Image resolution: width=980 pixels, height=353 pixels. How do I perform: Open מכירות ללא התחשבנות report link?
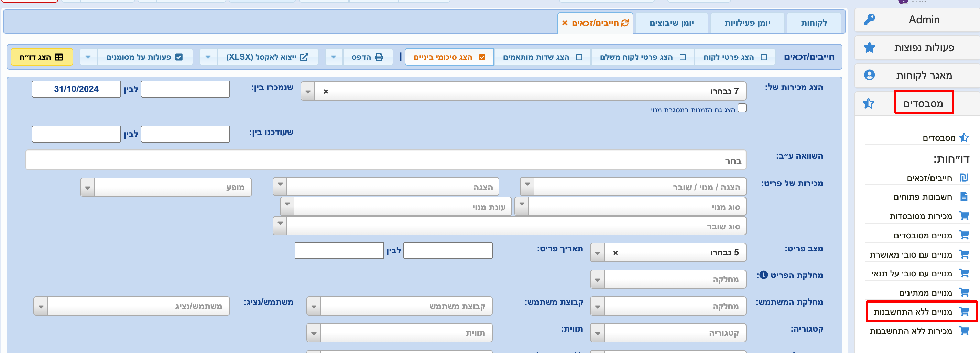pyautogui.click(x=911, y=331)
